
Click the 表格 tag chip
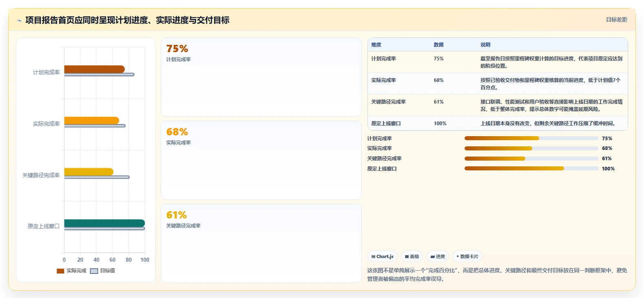click(412, 256)
